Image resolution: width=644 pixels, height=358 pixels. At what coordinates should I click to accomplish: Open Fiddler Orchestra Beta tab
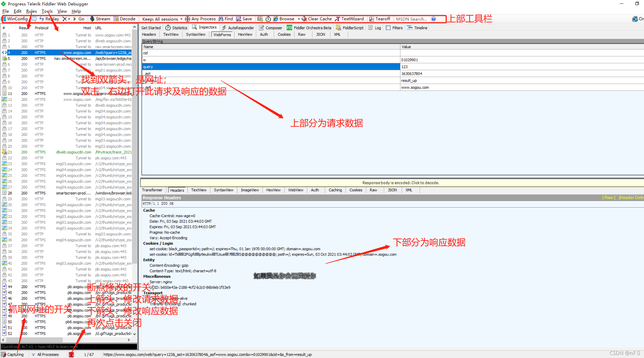click(309, 28)
